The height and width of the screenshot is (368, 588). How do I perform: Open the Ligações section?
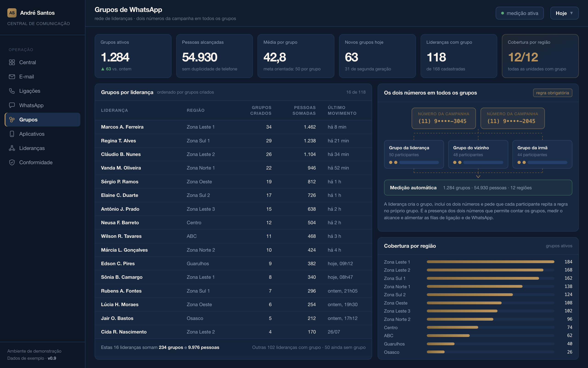42,91
